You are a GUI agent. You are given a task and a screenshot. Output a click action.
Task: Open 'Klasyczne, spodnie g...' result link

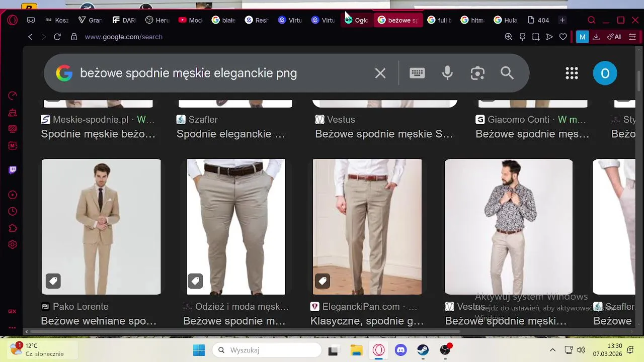(x=367, y=321)
